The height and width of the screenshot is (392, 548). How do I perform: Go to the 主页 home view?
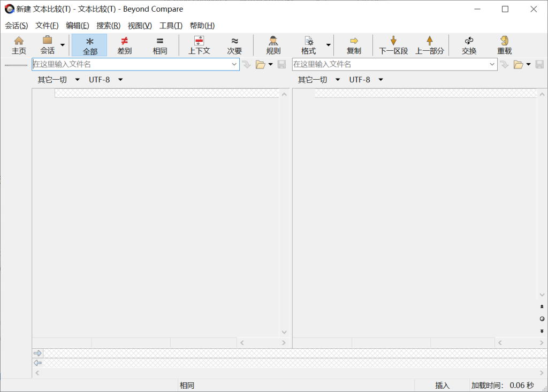[19, 45]
